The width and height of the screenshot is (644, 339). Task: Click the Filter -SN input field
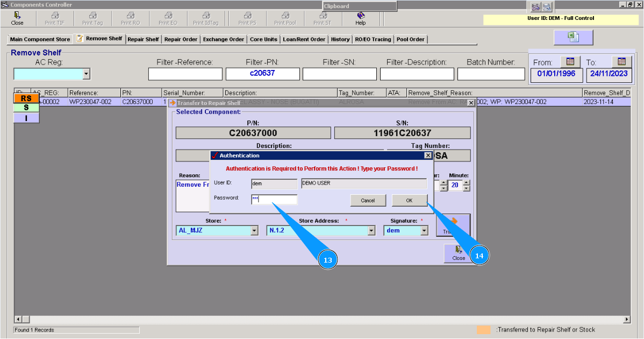tap(340, 74)
